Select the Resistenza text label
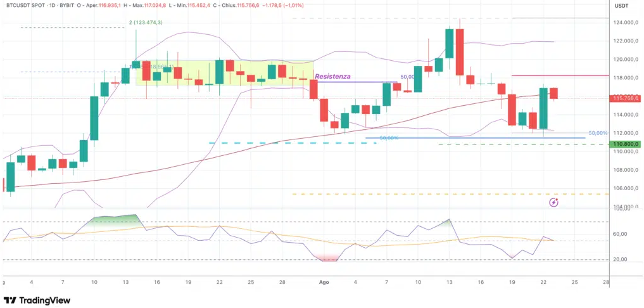The height and width of the screenshot is (308, 644). 332,76
